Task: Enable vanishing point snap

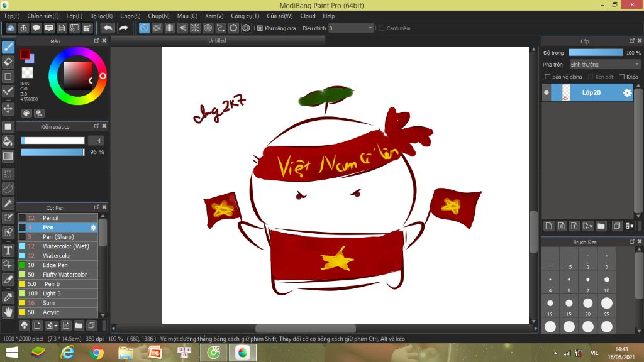Action: tap(182, 28)
